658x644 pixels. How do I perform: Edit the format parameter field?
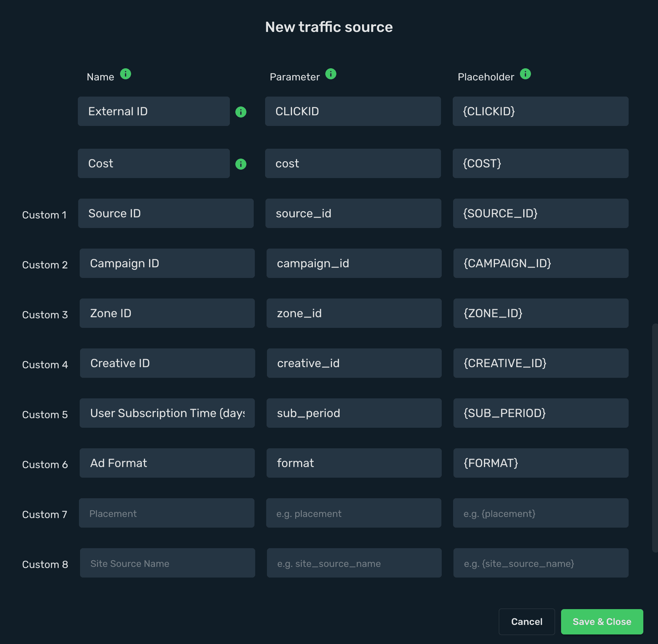(354, 463)
